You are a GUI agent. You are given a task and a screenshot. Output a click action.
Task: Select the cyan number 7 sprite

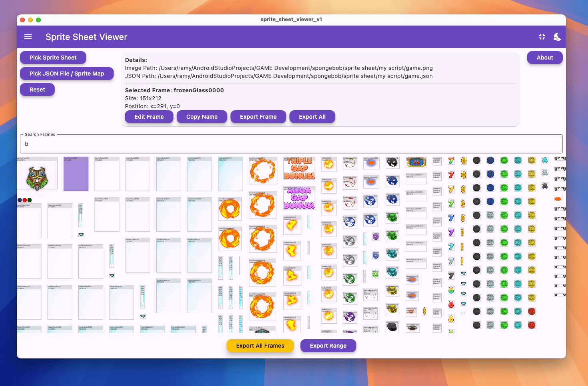451,247
